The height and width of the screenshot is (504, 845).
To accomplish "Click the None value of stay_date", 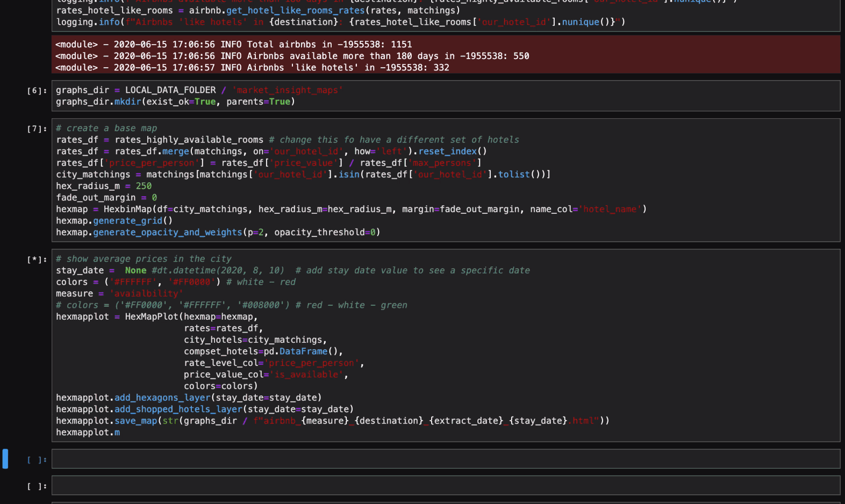I will click(x=135, y=270).
